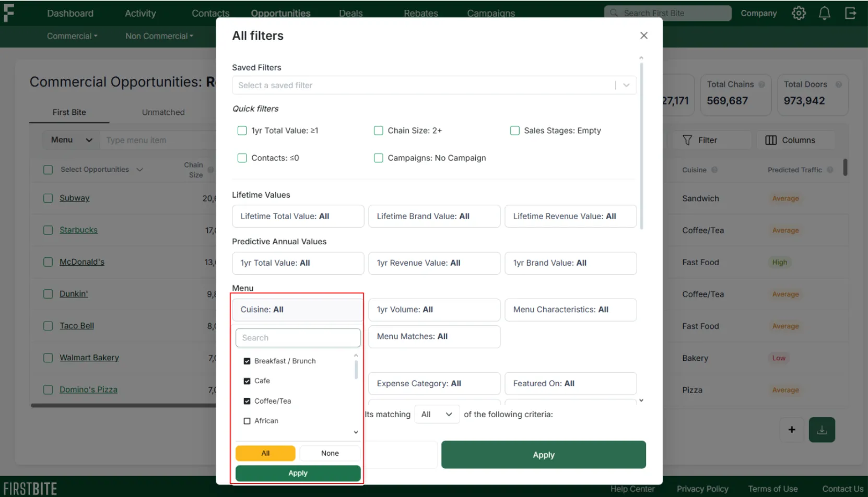Open the Rebates nav item

(x=421, y=13)
